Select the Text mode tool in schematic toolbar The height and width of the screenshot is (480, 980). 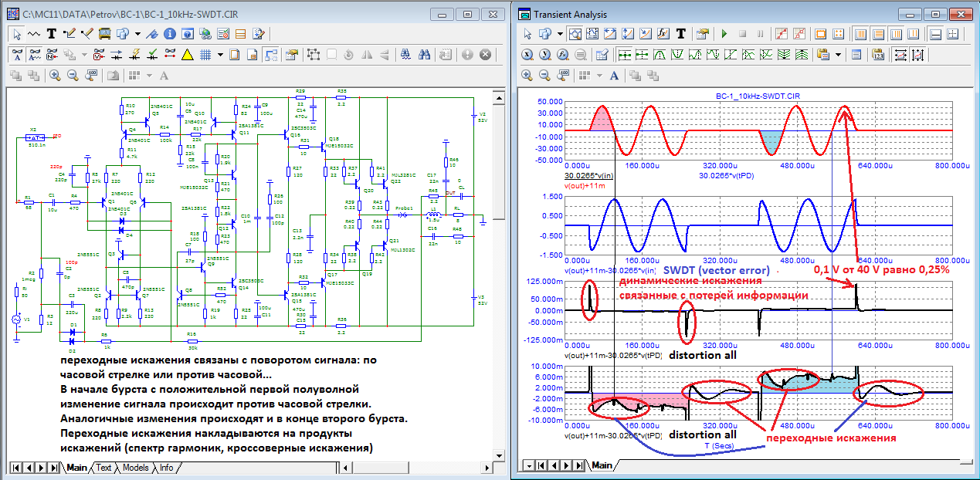point(52,34)
